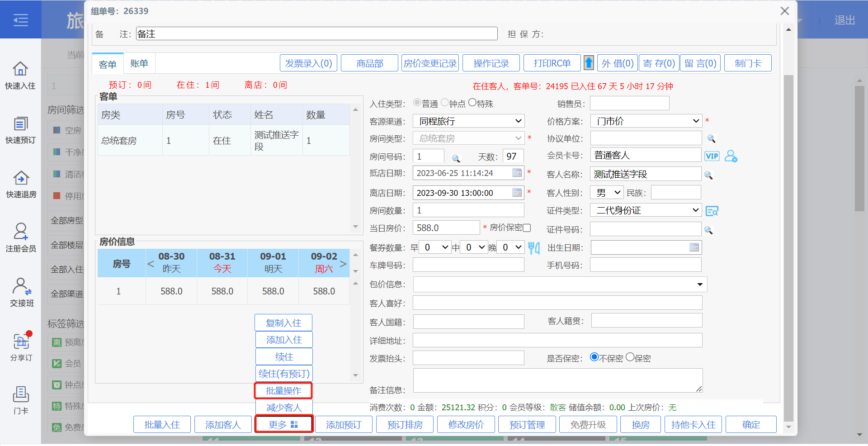Viewport: 868px width, 446px height.
Task: Open 证件类型 dropdown
Action: [x=646, y=210]
